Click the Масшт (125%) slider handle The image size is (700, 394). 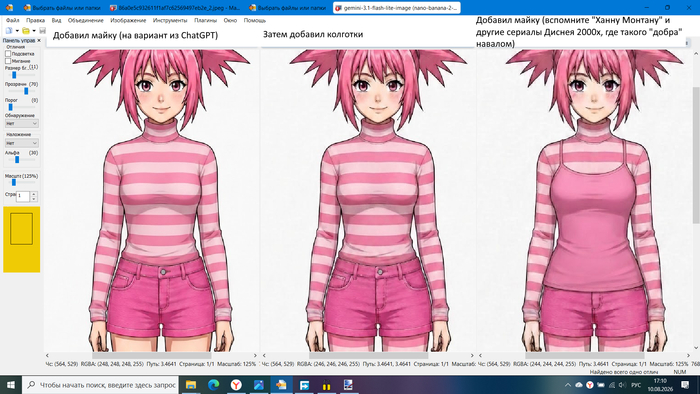click(13, 182)
